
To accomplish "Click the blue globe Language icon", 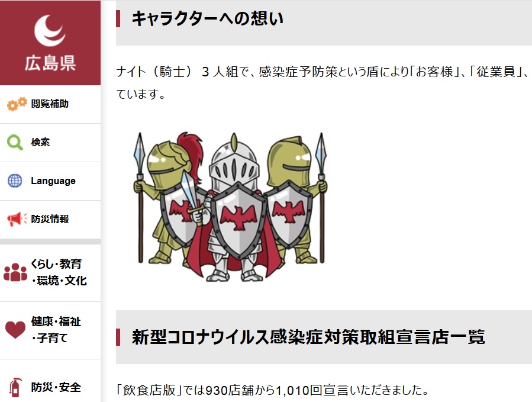I will pyautogui.click(x=15, y=181).
